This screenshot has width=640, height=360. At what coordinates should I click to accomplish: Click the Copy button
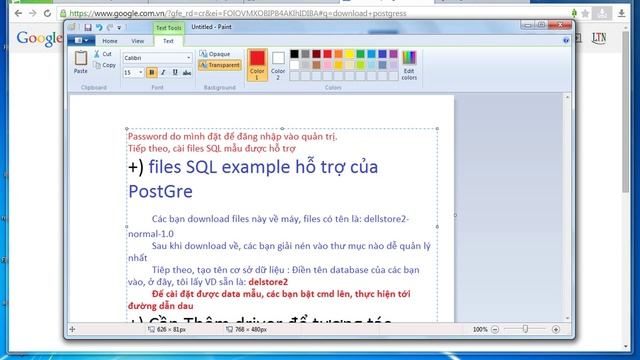(x=104, y=65)
